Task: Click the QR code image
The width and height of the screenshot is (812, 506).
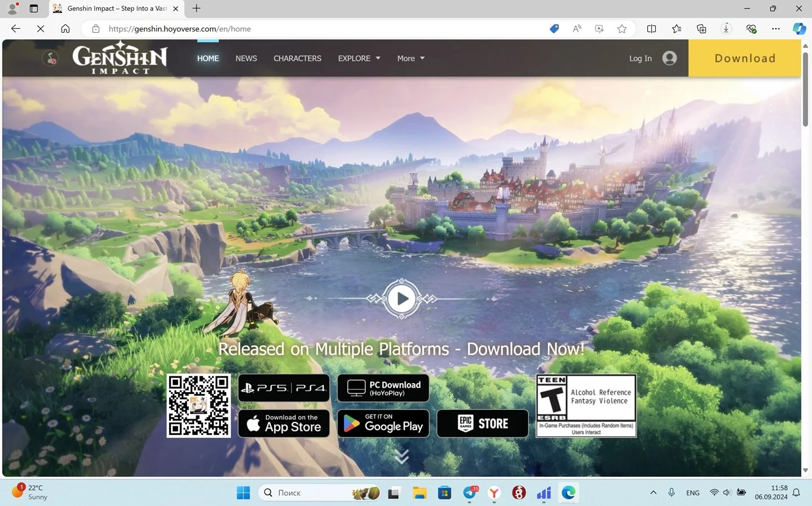Action: (198, 406)
